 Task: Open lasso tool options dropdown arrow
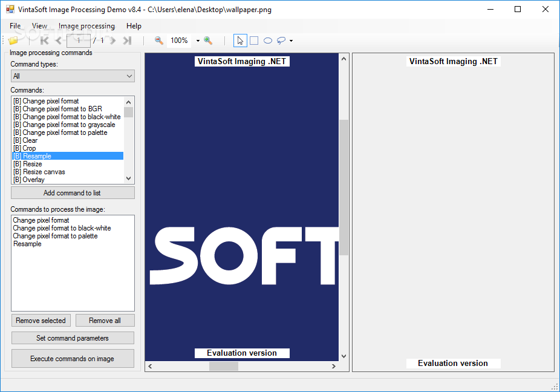tap(291, 41)
